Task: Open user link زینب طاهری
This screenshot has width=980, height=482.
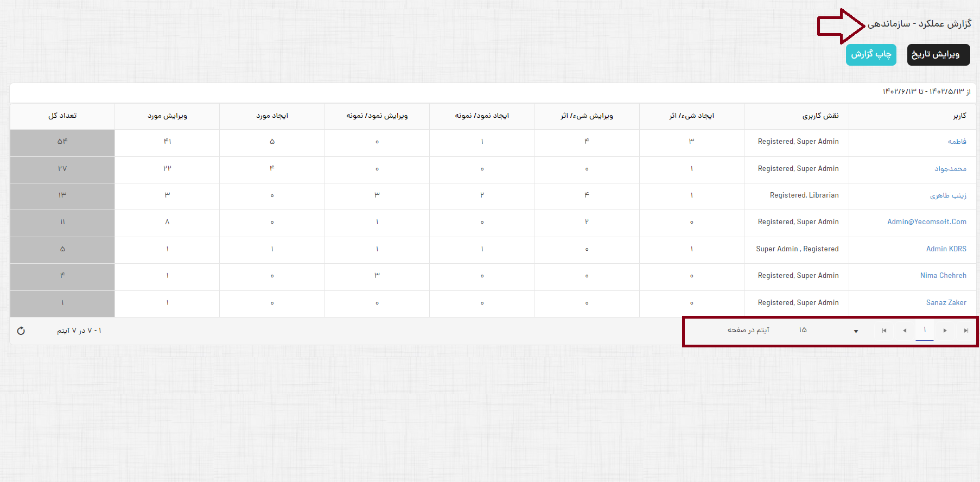Action: pos(948,195)
